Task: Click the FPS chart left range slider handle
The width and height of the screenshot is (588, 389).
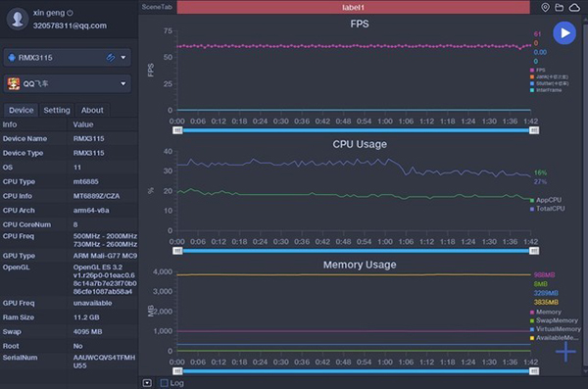Action: click(177, 130)
